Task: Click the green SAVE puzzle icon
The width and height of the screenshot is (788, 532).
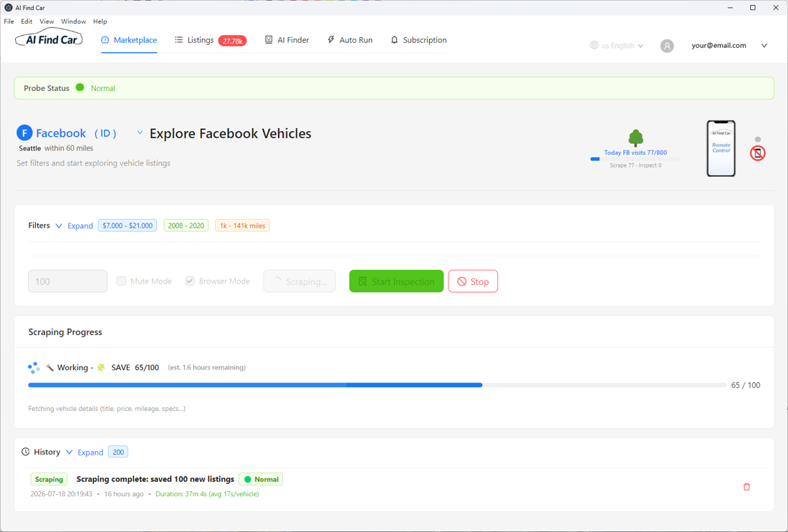Action: tap(101, 368)
